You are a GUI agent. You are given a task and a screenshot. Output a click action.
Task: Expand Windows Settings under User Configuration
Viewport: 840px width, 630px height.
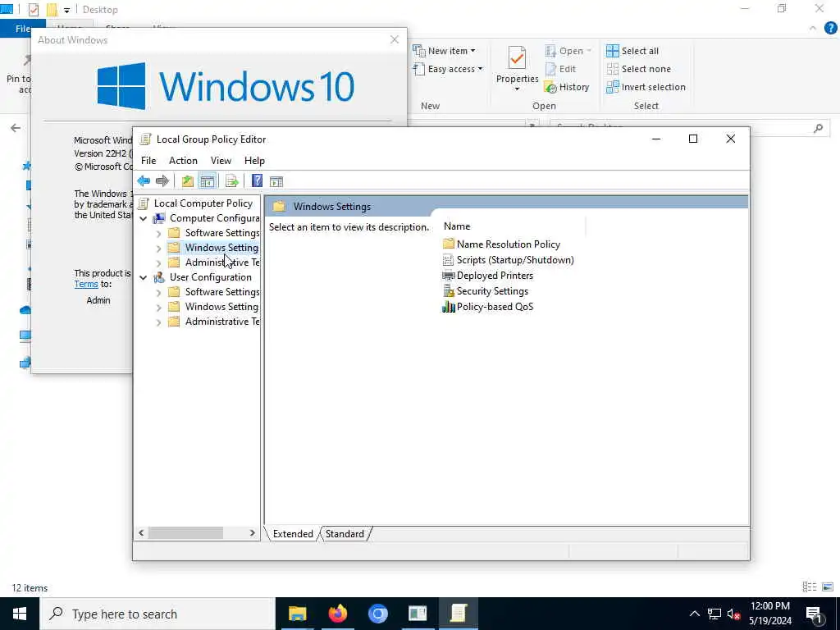(x=158, y=307)
